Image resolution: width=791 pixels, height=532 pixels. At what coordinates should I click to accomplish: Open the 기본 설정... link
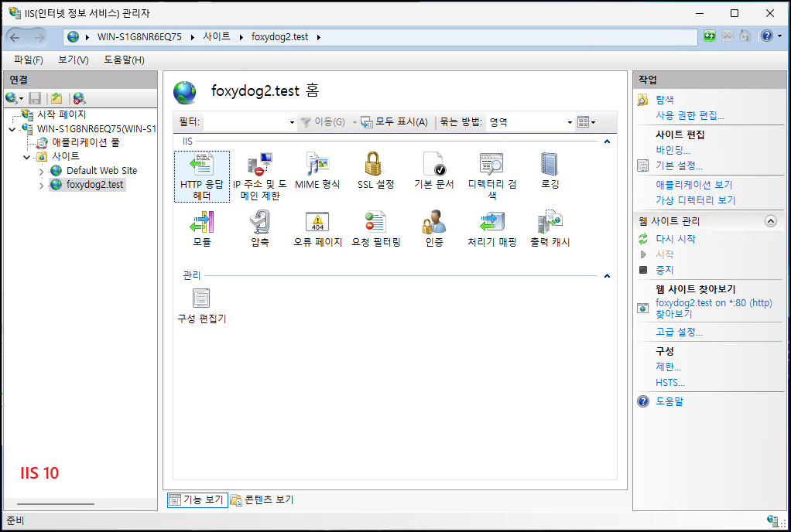679,165
